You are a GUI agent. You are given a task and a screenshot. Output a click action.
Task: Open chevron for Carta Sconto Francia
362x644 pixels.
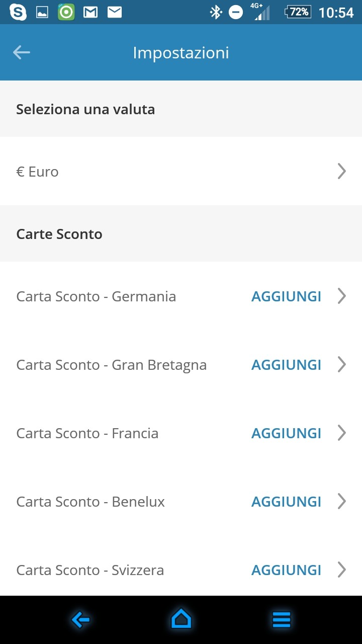pos(342,433)
